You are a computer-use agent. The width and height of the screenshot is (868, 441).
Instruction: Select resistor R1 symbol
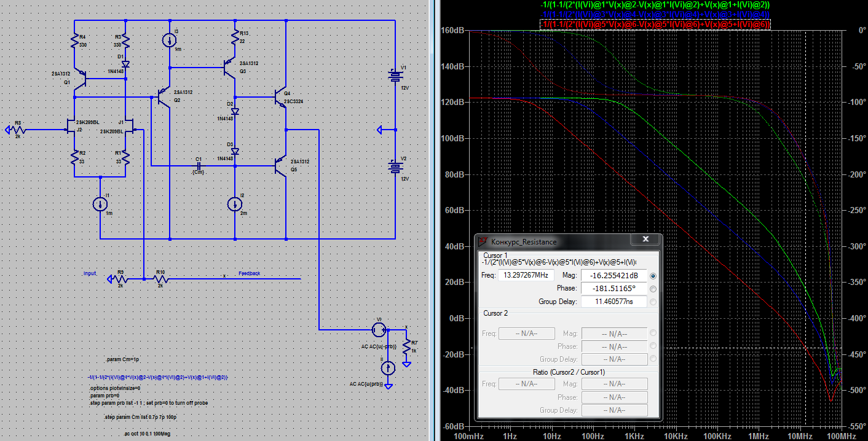click(x=125, y=157)
